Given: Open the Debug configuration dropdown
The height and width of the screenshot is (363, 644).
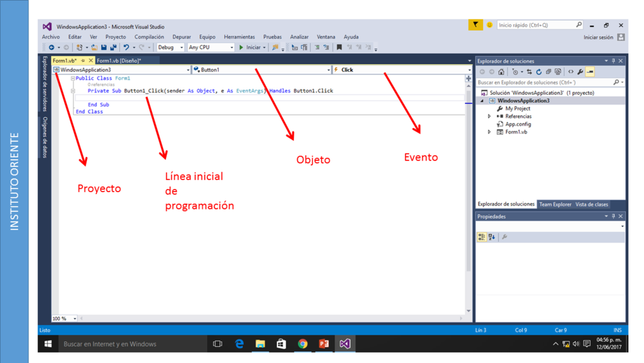Looking at the screenshot, I should pos(171,48).
